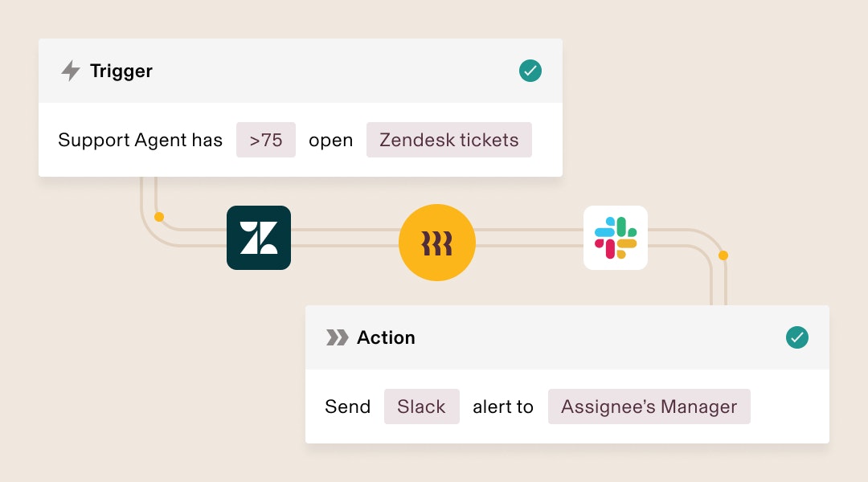Open the Assignee's Manager recipient selector

click(x=649, y=406)
